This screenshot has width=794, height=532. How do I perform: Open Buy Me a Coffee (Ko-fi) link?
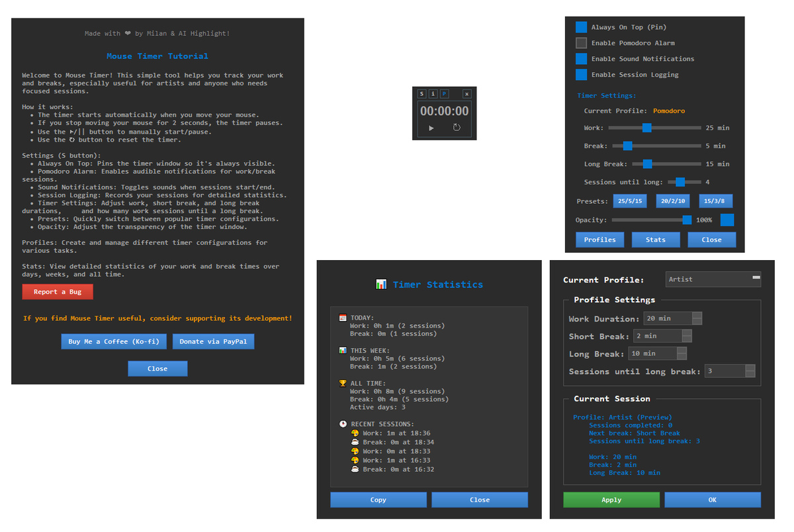click(x=114, y=341)
